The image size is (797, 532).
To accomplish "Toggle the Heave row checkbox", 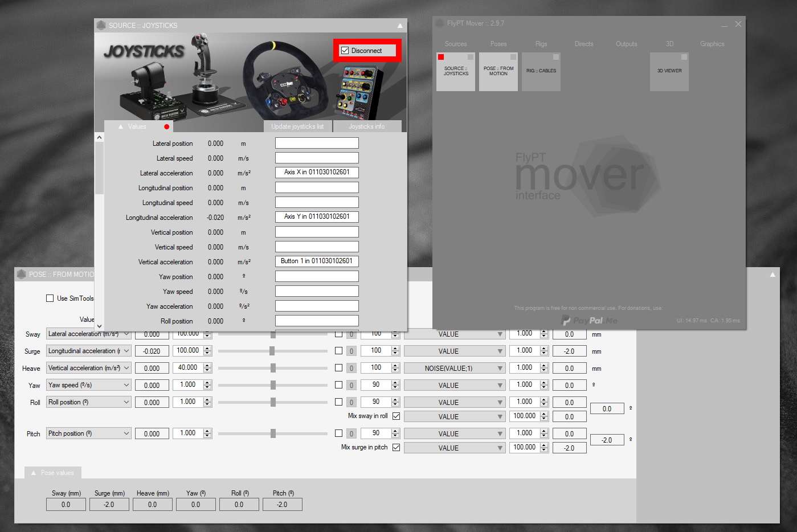I will point(338,367).
